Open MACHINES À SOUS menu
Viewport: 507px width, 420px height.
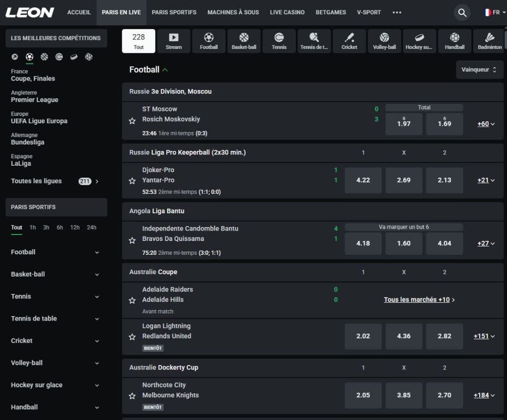pos(233,12)
